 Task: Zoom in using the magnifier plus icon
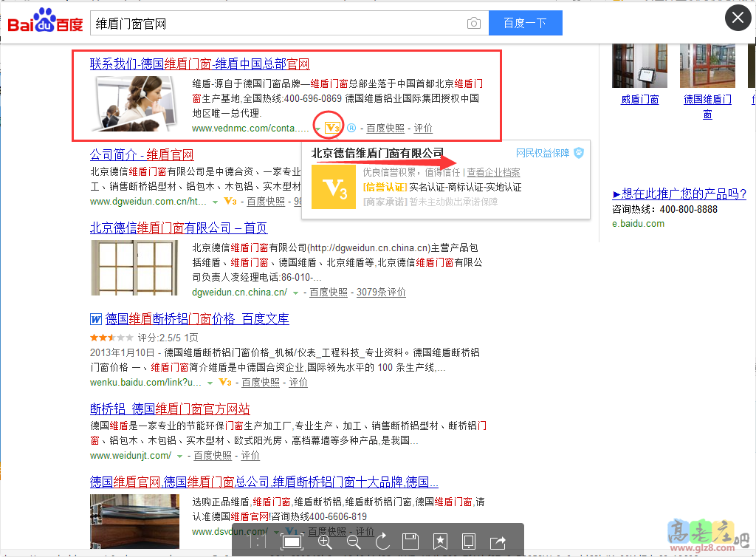pos(324,541)
